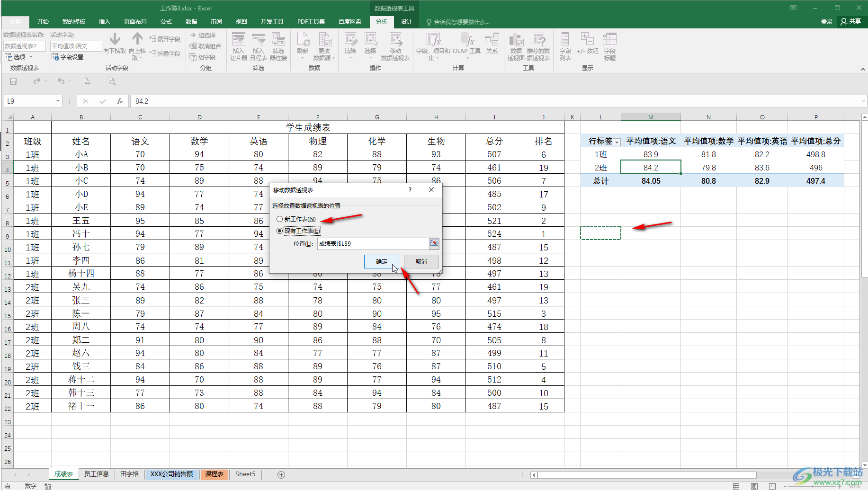This screenshot has width=868, height=490.
Task: Switch to the XXX公司销售额 sheet tab
Action: (x=171, y=474)
